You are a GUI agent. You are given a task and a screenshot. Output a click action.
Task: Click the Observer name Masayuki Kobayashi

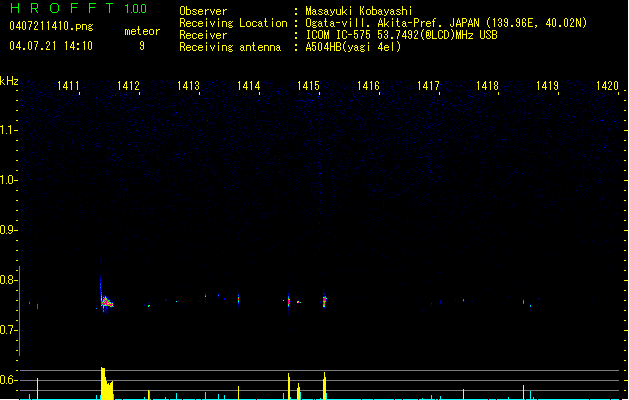click(359, 11)
